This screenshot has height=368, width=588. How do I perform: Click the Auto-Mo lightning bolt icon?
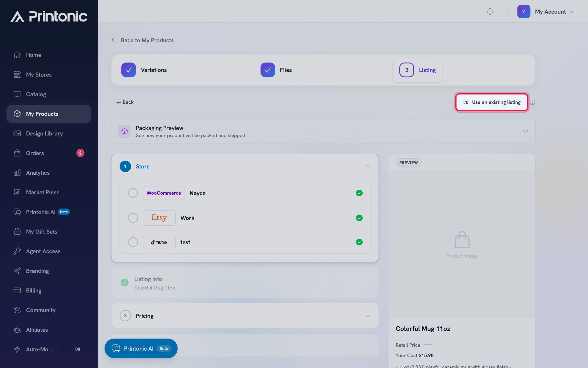[17, 349]
